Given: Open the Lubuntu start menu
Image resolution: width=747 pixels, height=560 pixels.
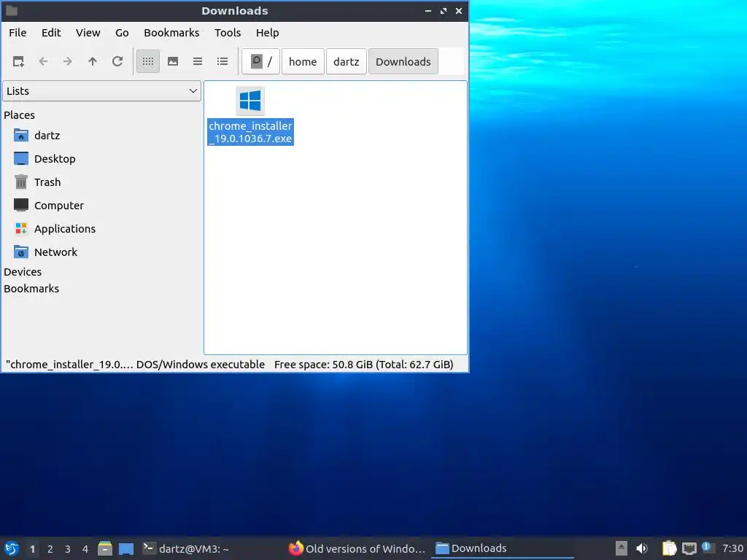Looking at the screenshot, I should [12, 548].
